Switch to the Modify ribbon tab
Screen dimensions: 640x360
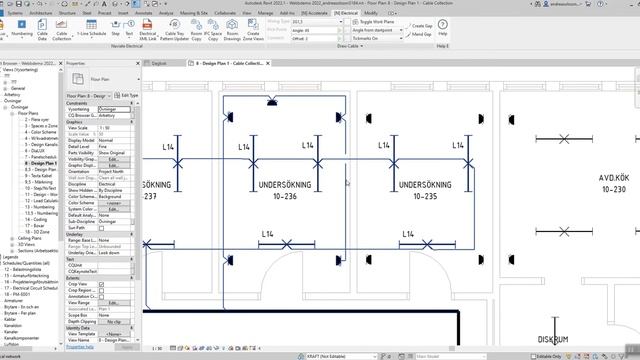point(371,13)
